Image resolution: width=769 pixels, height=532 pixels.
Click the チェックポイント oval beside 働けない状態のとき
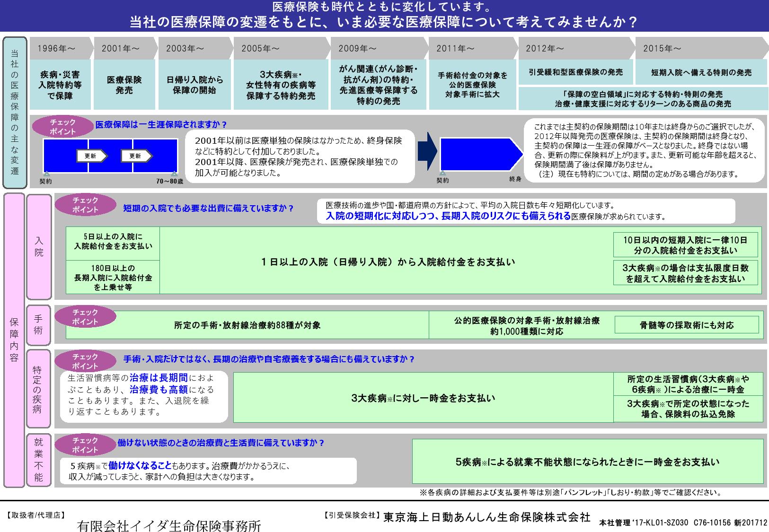[86, 445]
